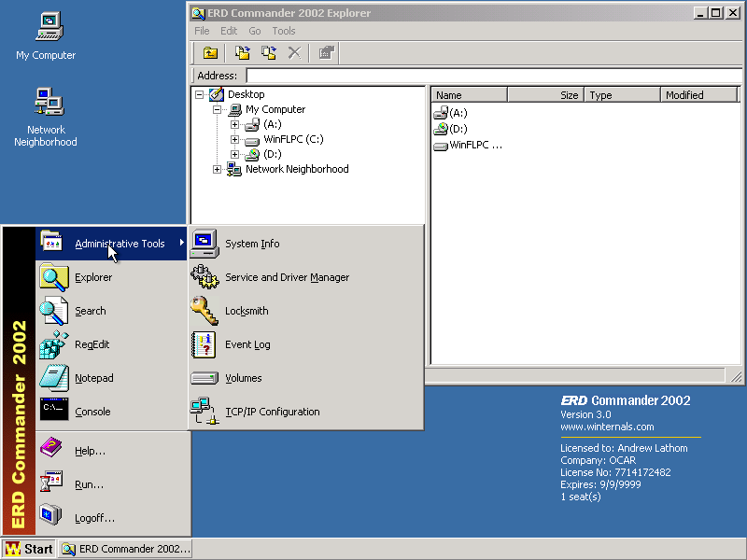Screen dimensions: 747x560
Task: Click the Delete (X) toolbar icon
Action: point(294,53)
